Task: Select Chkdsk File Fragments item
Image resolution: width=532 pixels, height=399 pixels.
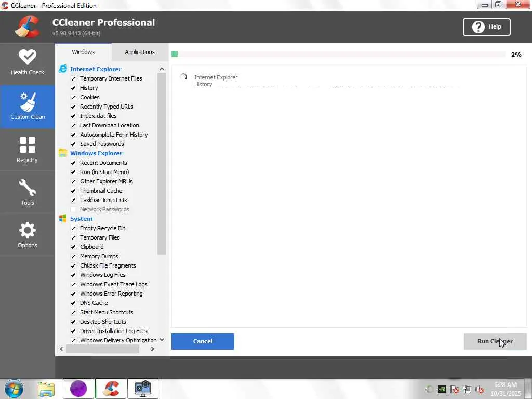Action: (x=108, y=265)
